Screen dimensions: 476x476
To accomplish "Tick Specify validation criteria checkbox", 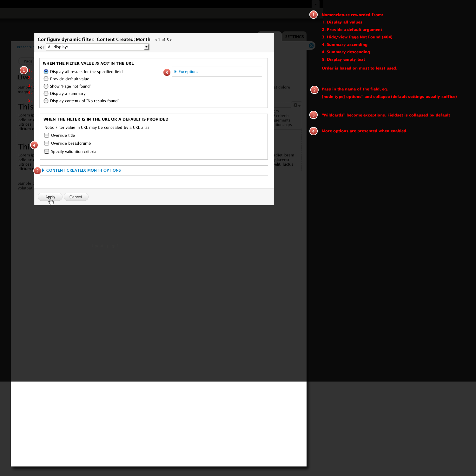I will tap(47, 151).
